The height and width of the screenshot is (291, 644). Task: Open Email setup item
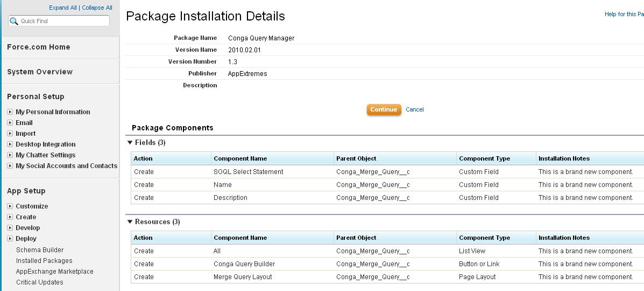pyautogui.click(x=24, y=123)
